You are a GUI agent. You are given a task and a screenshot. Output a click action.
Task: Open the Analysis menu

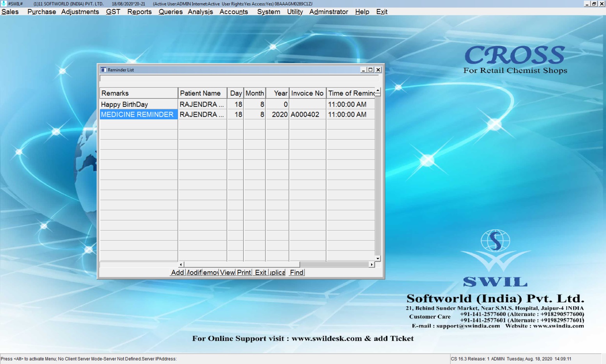tap(200, 12)
